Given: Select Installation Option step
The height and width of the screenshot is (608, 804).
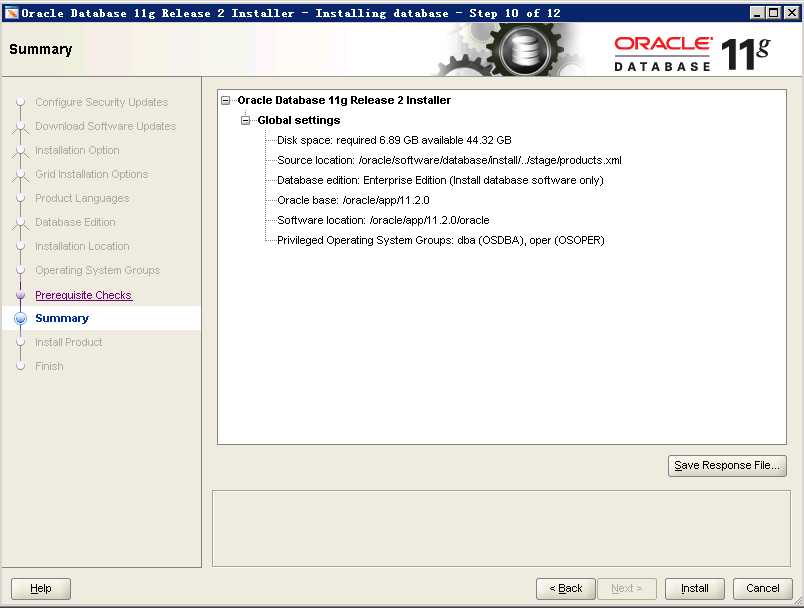Looking at the screenshot, I should point(77,150).
